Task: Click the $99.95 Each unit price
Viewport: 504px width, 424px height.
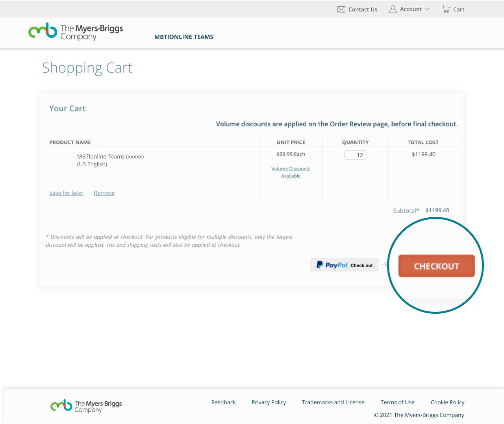Action: (291, 154)
